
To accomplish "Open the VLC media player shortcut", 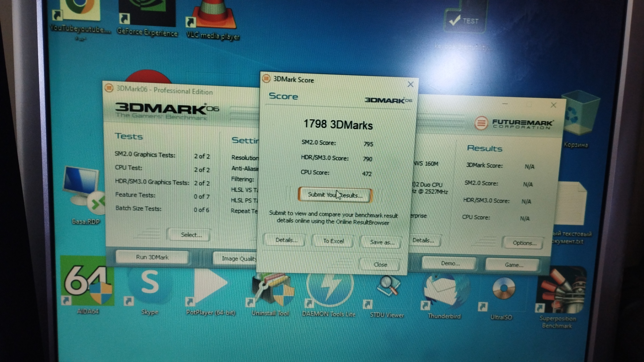I will tap(213, 19).
